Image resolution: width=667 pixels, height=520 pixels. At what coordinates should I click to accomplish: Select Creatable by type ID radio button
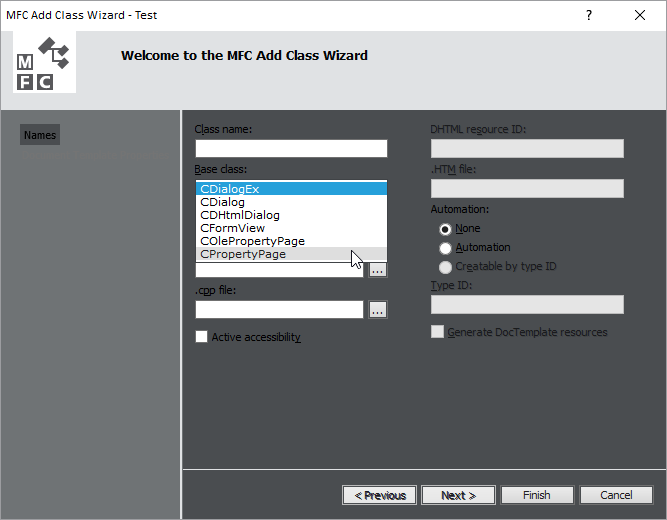(445, 267)
